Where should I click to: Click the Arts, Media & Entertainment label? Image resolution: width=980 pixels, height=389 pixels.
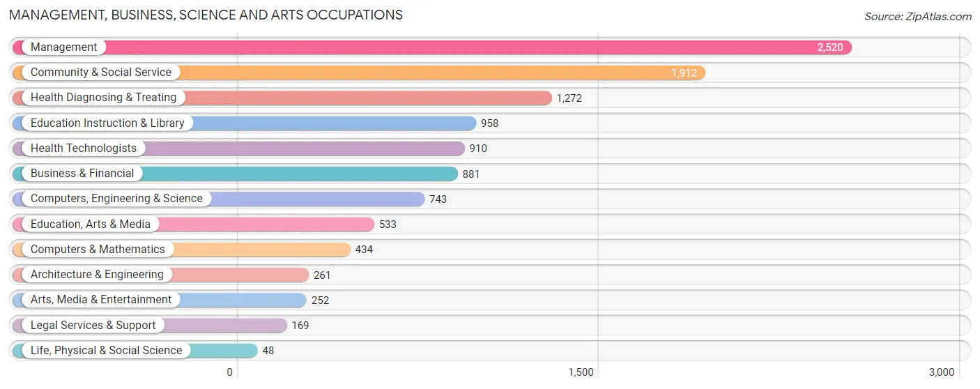click(101, 299)
